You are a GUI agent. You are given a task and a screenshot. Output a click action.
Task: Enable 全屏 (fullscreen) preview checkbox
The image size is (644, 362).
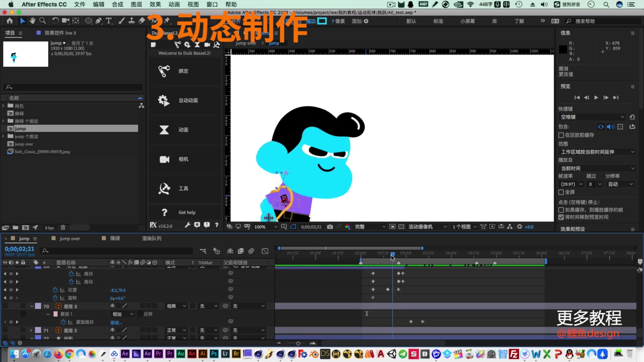click(561, 192)
